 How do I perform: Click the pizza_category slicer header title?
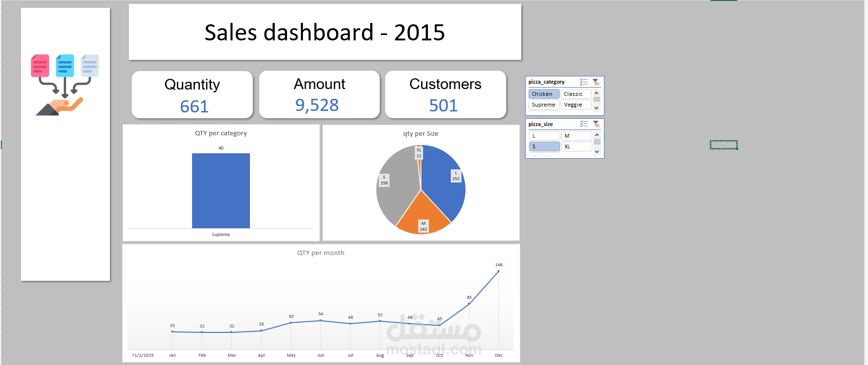point(547,82)
